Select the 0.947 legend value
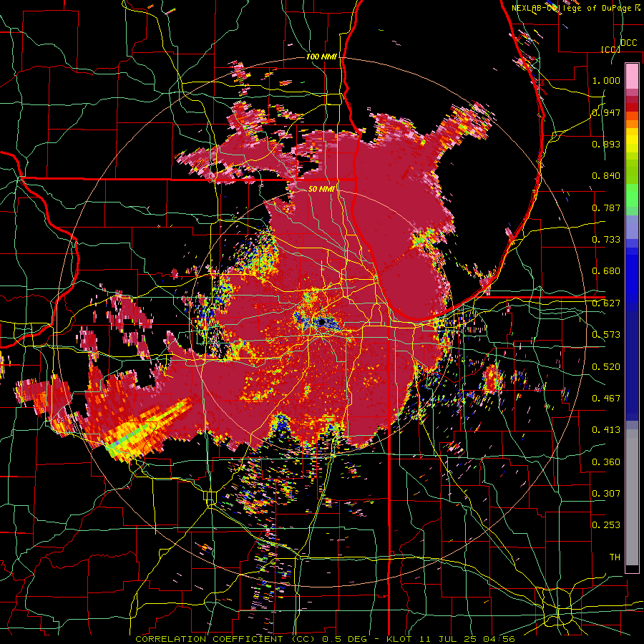644x644 pixels. point(606,112)
